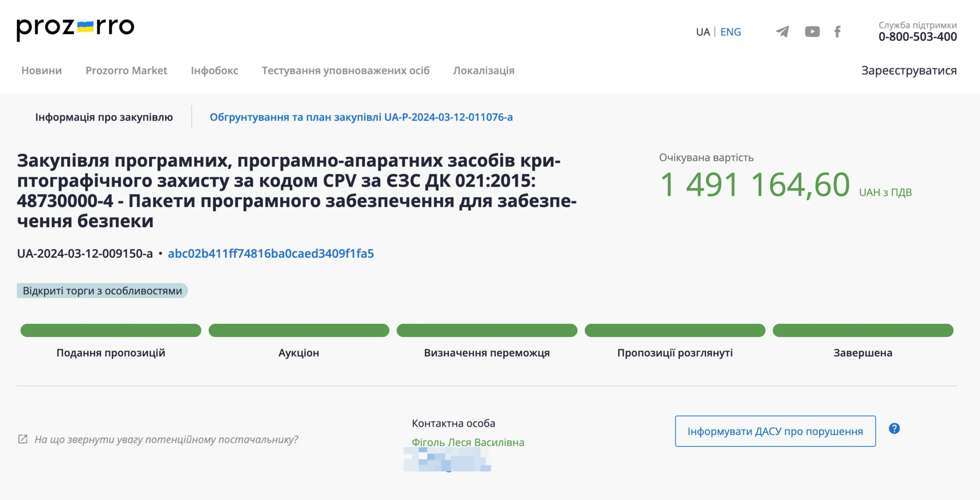980x500 pixels.
Task: Open the Telegram icon
Action: (783, 31)
